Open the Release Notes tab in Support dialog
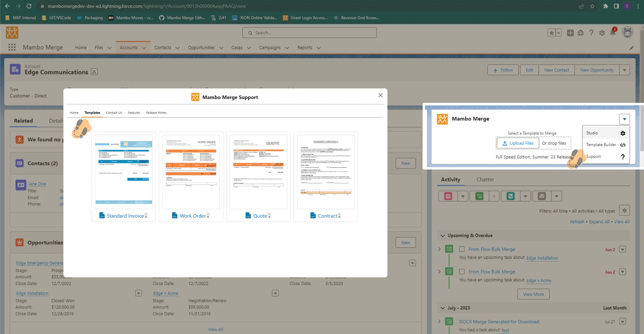The height and width of the screenshot is (334, 644). click(x=156, y=113)
